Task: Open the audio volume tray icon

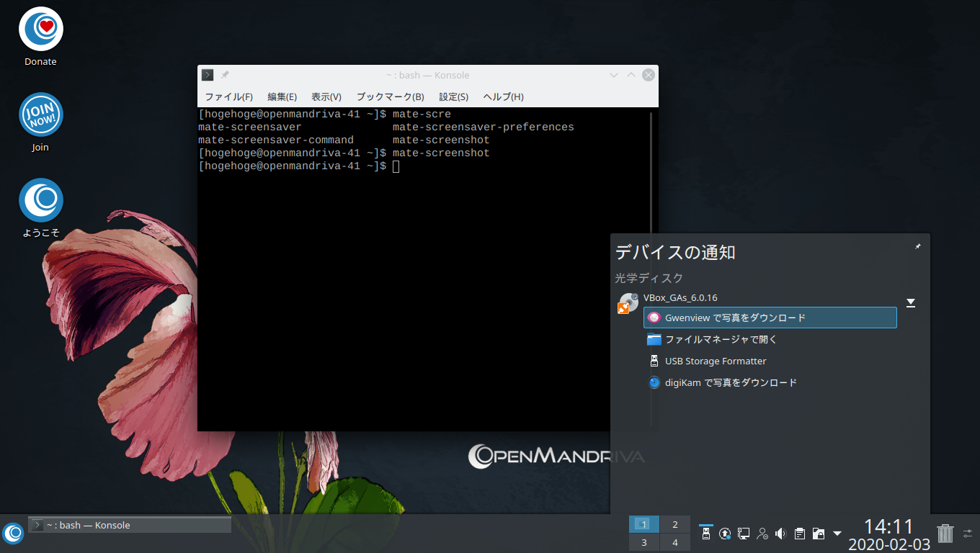Action: (x=780, y=534)
